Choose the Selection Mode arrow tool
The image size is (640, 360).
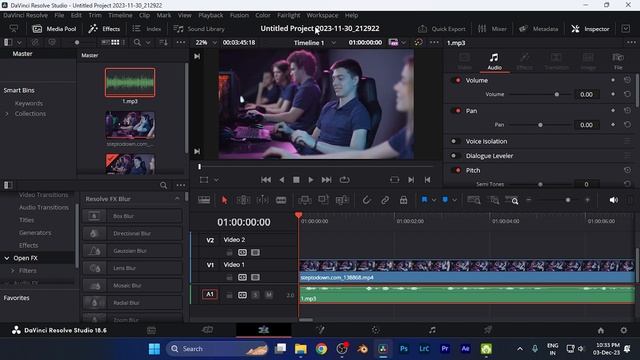coord(224,200)
